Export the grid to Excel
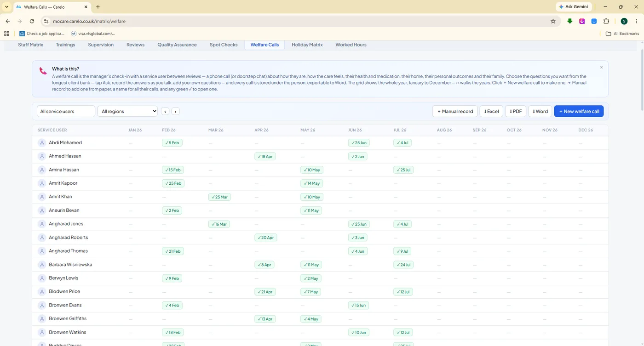This screenshot has height=346, width=644. click(x=491, y=111)
